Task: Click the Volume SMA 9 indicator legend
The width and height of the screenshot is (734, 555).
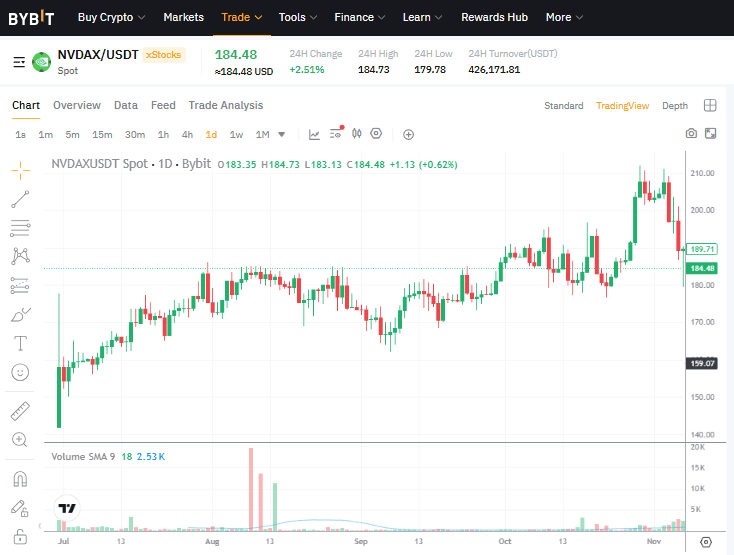Action: [83, 457]
